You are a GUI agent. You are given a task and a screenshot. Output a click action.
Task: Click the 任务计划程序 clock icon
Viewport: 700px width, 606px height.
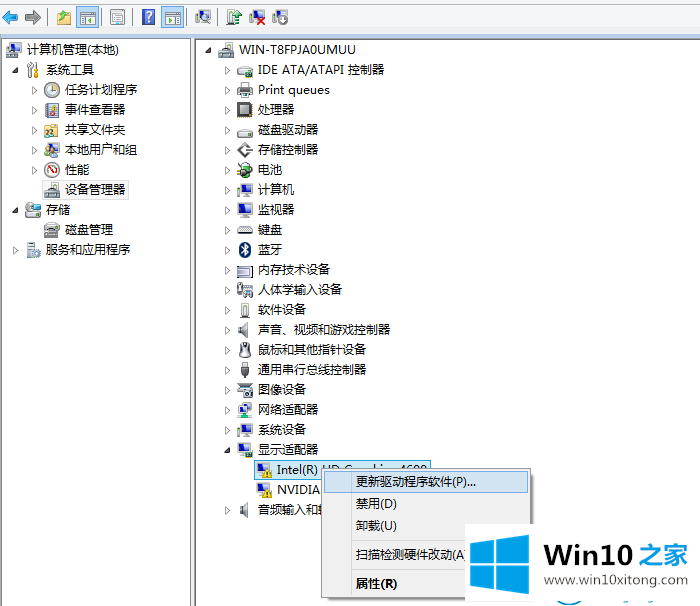click(x=52, y=90)
